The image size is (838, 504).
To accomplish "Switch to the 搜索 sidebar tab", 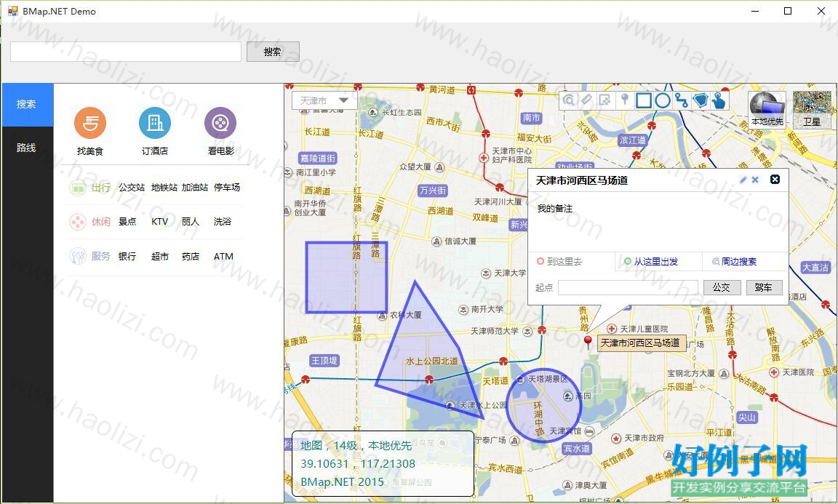I will click(x=27, y=104).
